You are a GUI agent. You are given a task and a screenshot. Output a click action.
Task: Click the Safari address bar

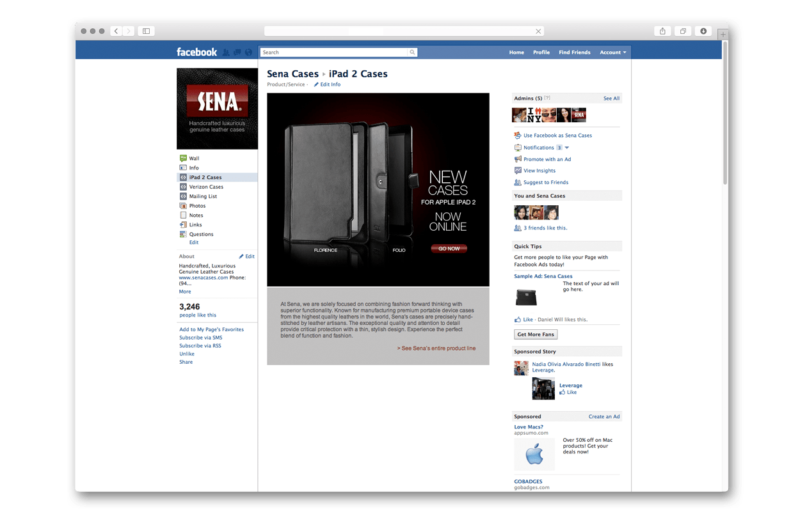click(x=404, y=31)
